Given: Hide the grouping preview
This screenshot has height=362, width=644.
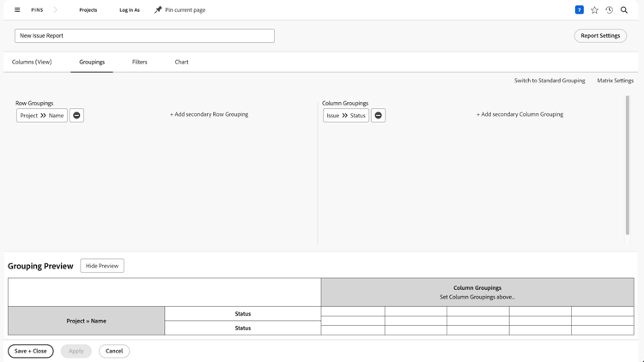Looking at the screenshot, I should [x=102, y=266].
